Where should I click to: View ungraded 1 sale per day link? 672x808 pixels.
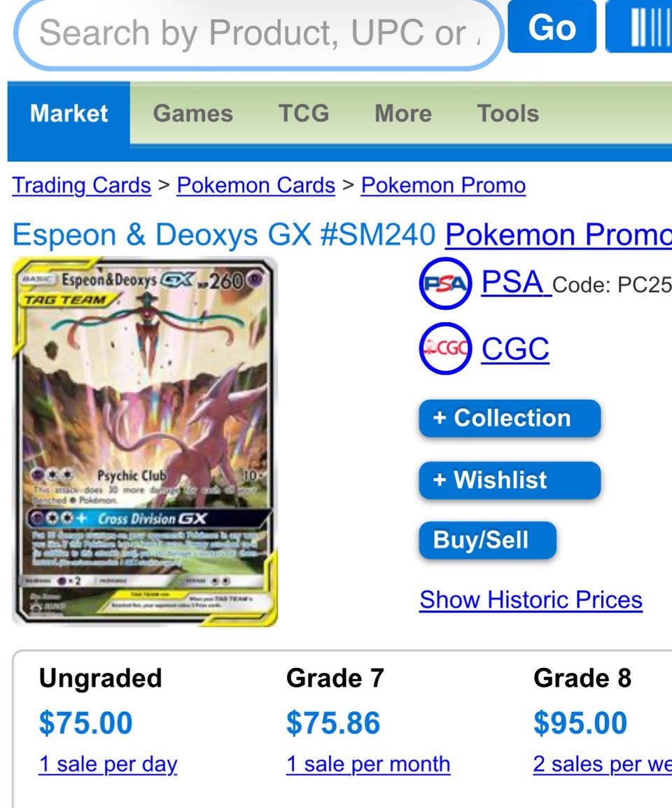pyautogui.click(x=108, y=764)
